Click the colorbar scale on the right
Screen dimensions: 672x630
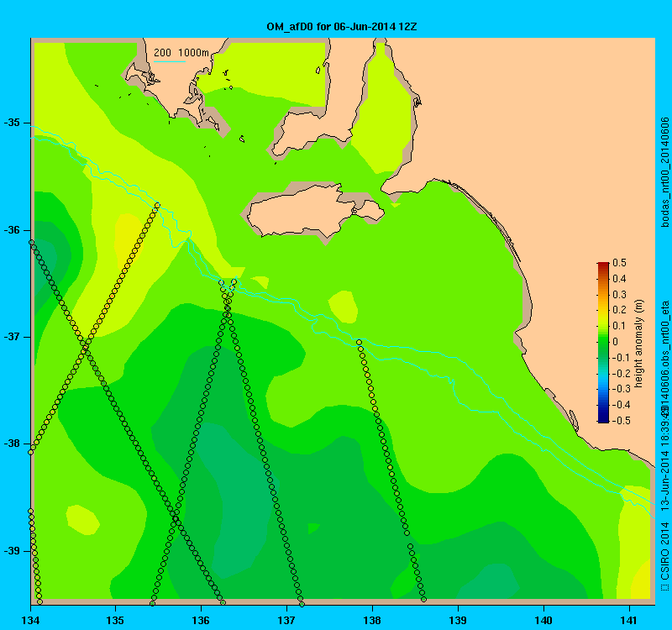click(603, 342)
